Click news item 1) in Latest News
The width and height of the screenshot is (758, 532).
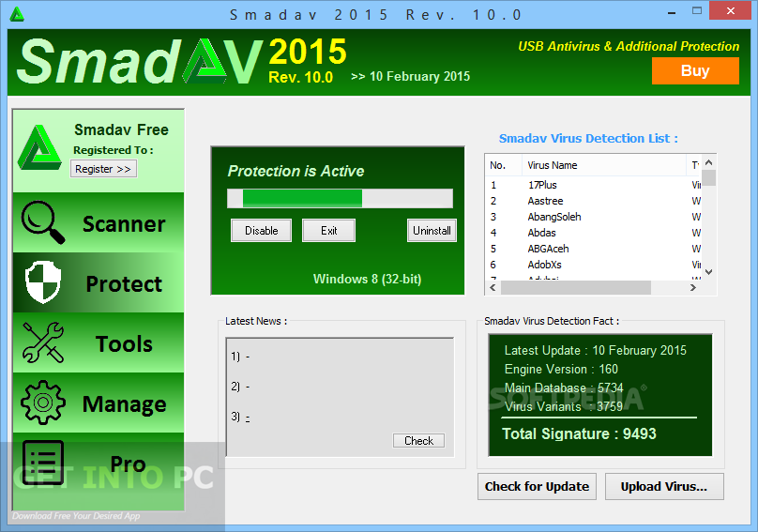240,357
